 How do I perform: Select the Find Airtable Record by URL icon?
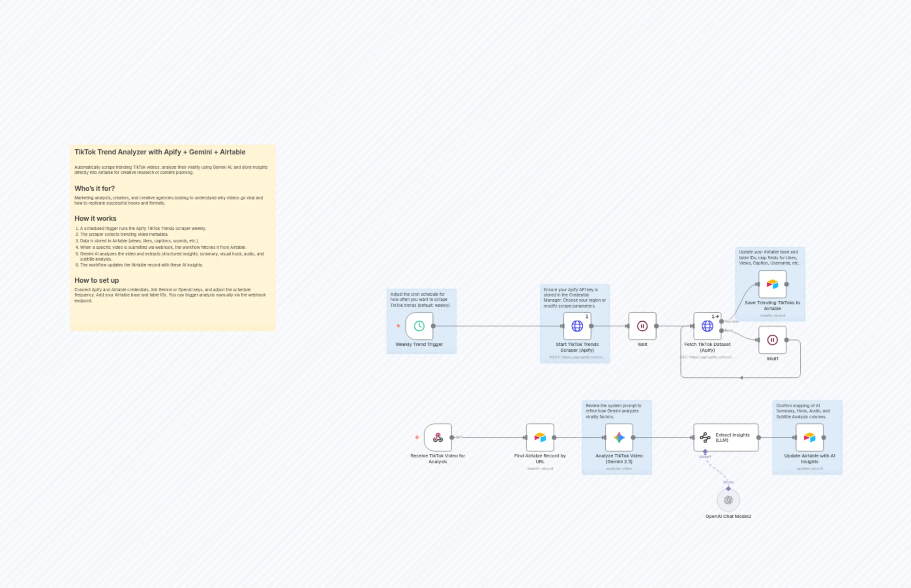[540, 438]
